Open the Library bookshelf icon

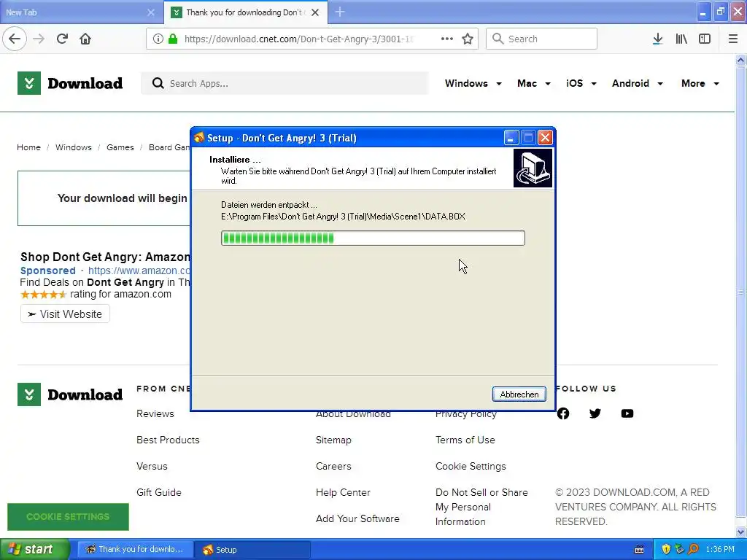[681, 39]
